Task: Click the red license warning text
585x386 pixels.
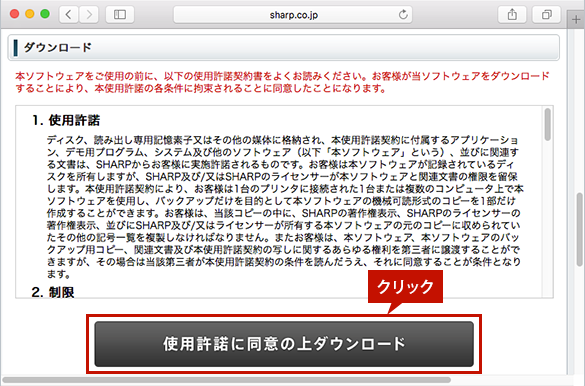Action: 282,82
